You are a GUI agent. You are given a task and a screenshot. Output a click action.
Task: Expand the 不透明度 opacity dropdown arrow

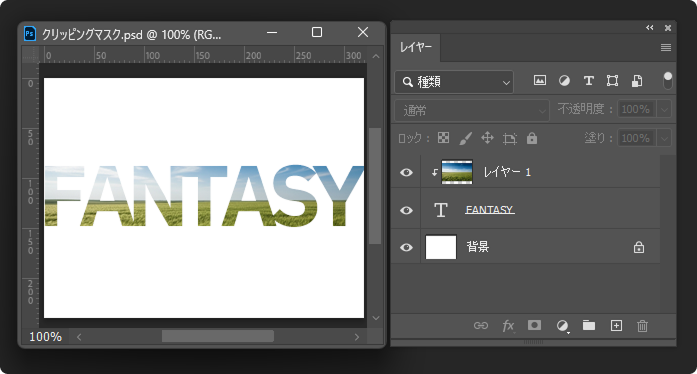[664, 109]
